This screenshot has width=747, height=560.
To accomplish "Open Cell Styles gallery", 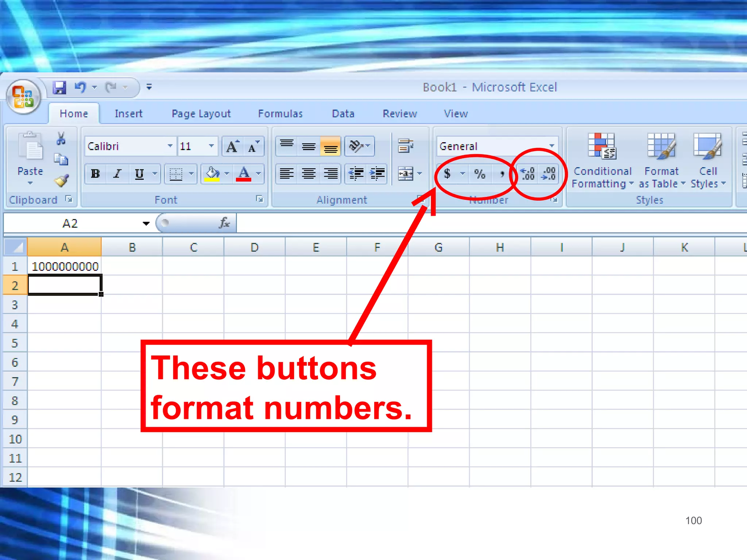I will point(708,160).
